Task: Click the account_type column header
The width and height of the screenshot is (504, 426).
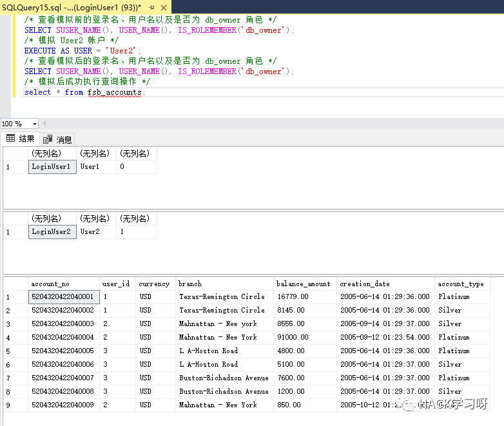Action: click(463, 284)
